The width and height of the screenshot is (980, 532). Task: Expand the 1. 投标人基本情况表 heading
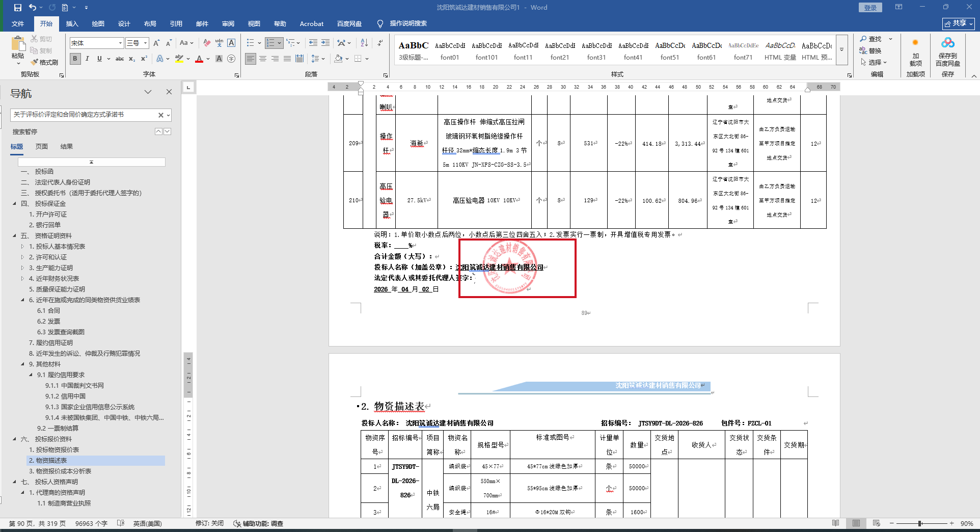22,247
